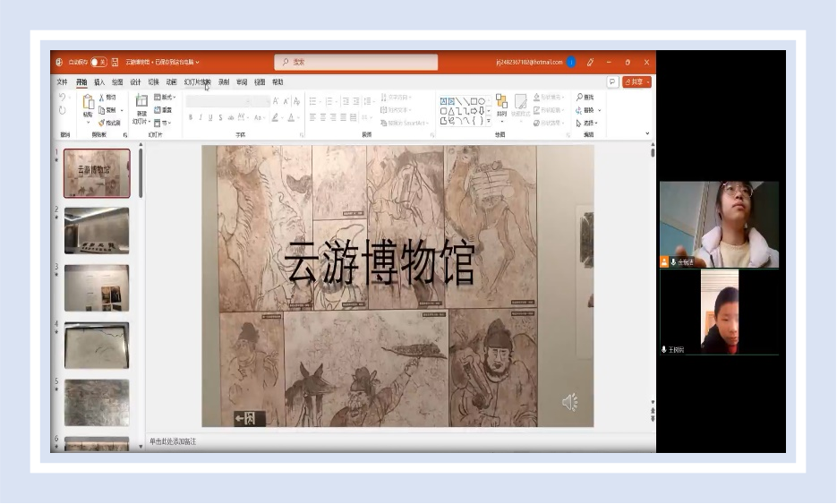Collapse the ribbon with the chevron

pyautogui.click(x=647, y=133)
